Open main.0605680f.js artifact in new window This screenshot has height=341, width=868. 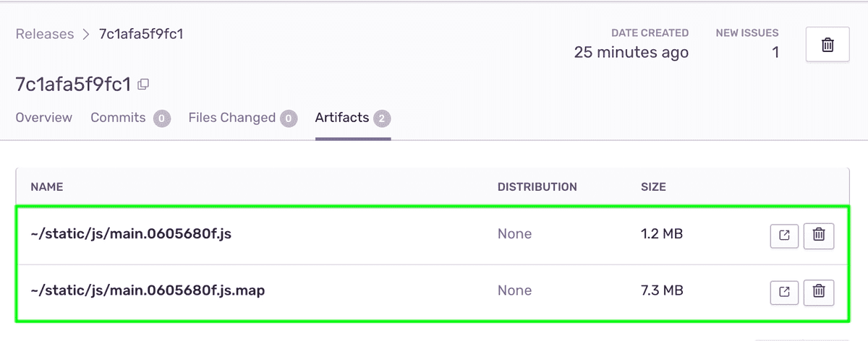(x=784, y=234)
